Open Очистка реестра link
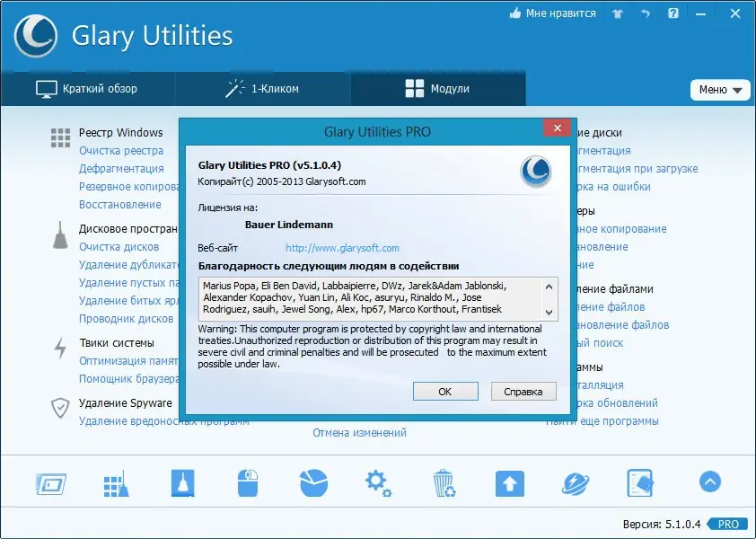Viewport: 756px width, 539px height. click(121, 151)
